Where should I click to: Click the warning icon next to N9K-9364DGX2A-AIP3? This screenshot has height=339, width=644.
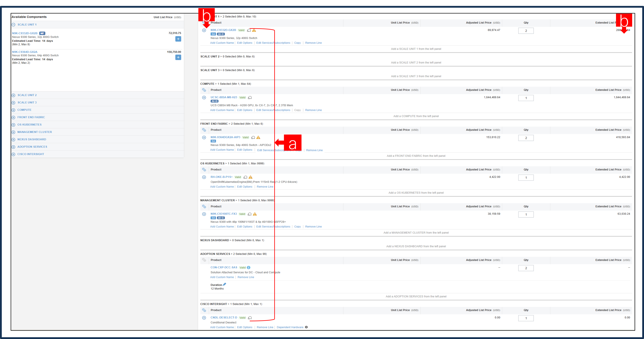click(x=258, y=137)
